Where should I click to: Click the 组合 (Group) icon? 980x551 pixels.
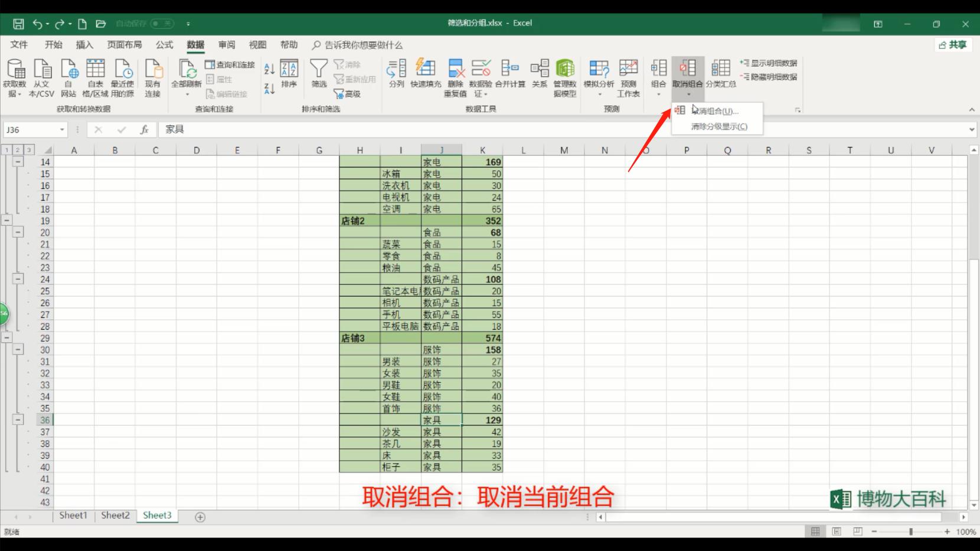658,71
